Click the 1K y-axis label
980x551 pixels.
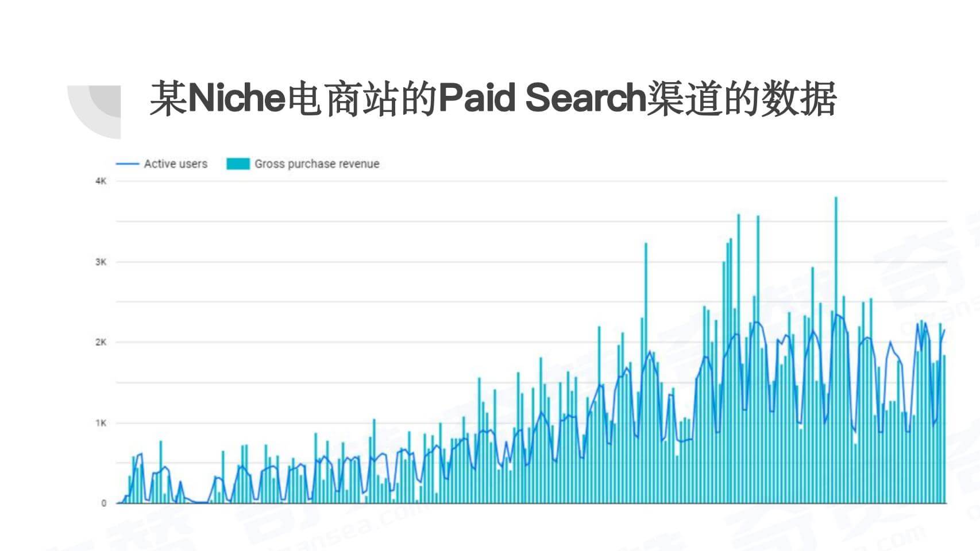click(101, 423)
